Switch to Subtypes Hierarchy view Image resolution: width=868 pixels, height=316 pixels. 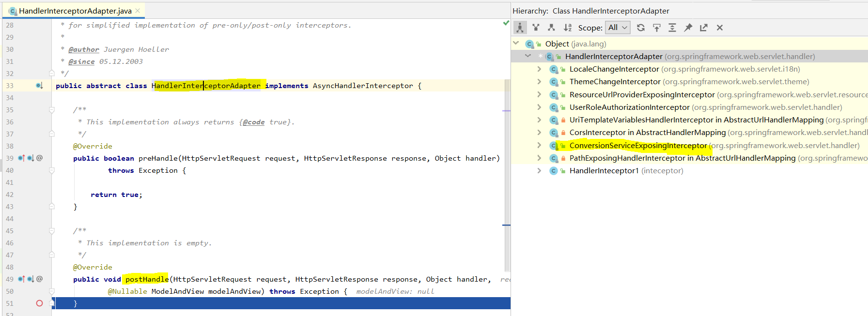(x=551, y=28)
